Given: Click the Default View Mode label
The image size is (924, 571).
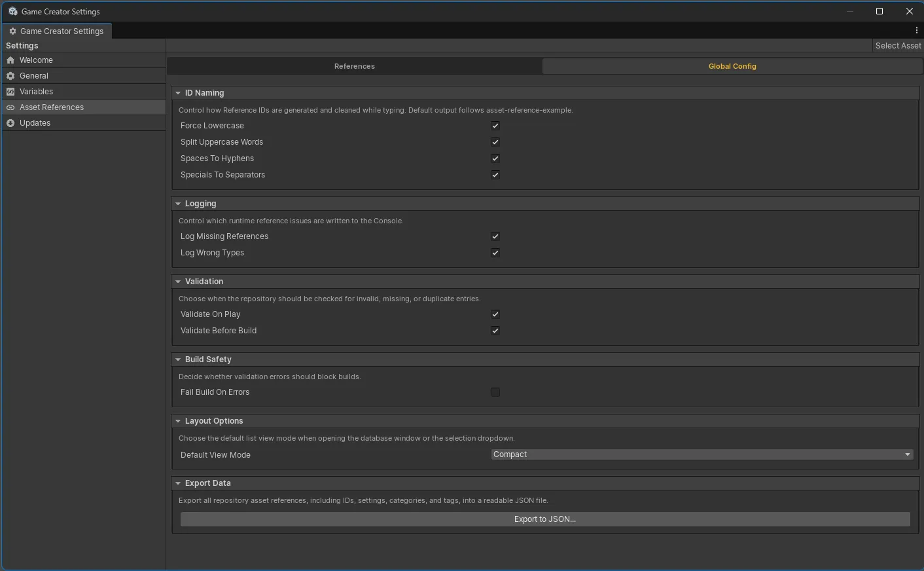Looking at the screenshot, I should coord(215,455).
